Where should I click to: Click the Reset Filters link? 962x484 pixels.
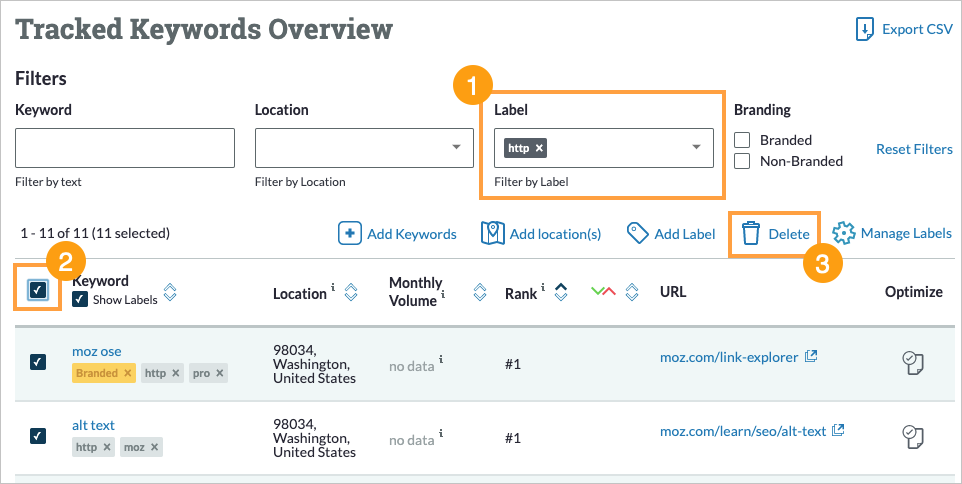(x=914, y=149)
